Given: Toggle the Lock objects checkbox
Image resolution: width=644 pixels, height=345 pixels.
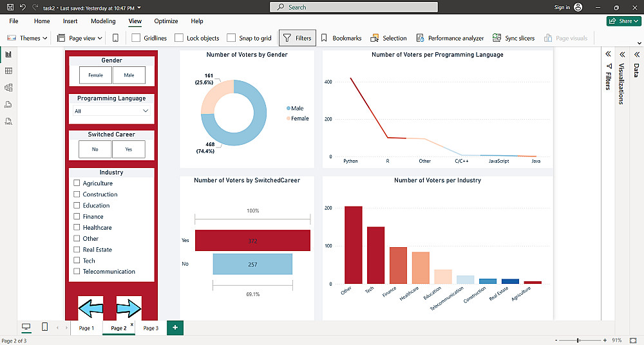Looking at the screenshot, I should click(x=179, y=38).
